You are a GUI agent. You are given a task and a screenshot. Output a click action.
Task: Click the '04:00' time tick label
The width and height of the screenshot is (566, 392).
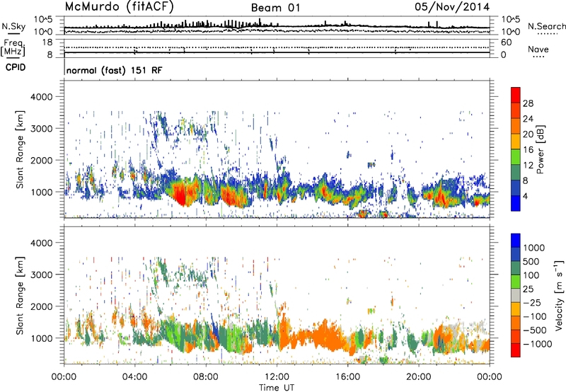click(x=134, y=377)
